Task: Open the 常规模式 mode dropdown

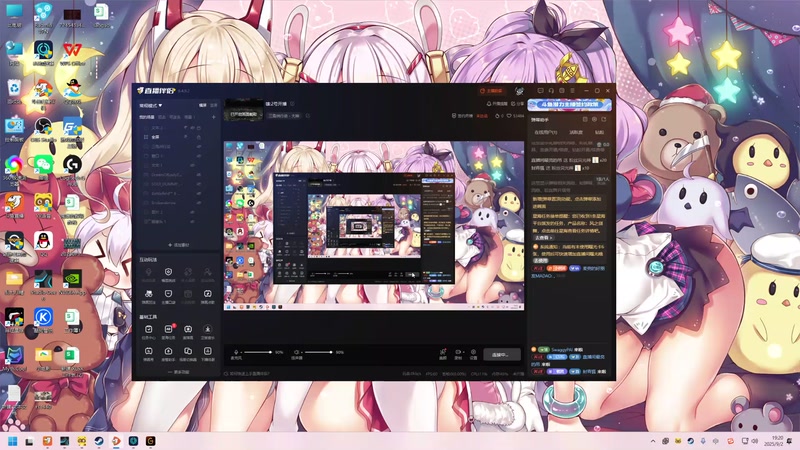Action: coord(151,105)
